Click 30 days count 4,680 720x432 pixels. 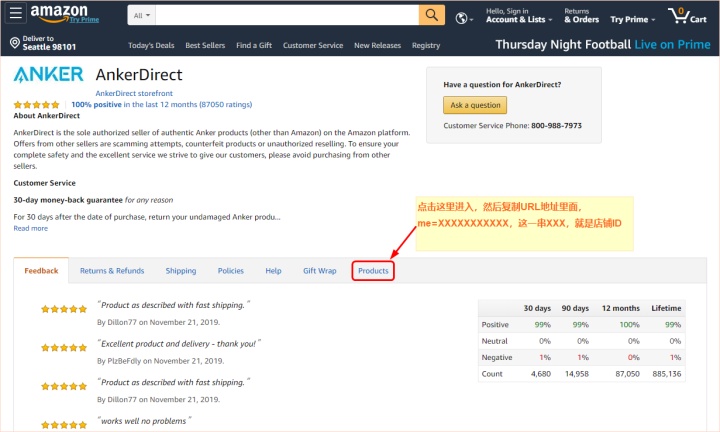pos(540,374)
